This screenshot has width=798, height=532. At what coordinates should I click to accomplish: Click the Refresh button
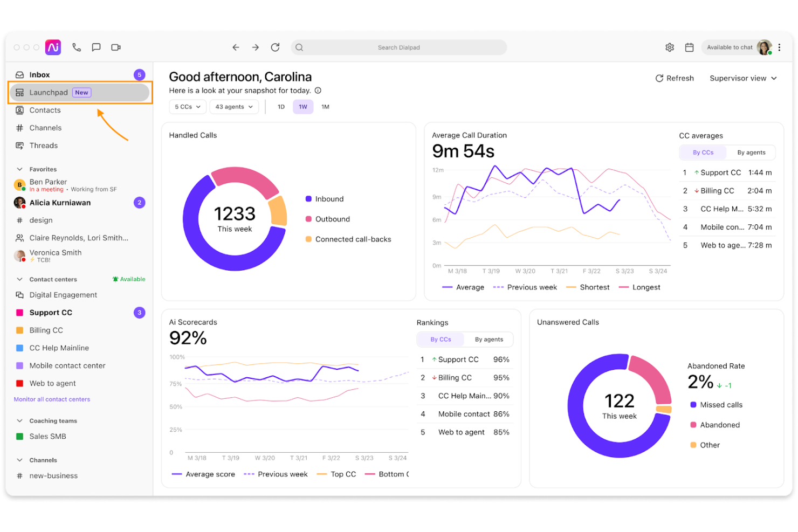pyautogui.click(x=675, y=78)
